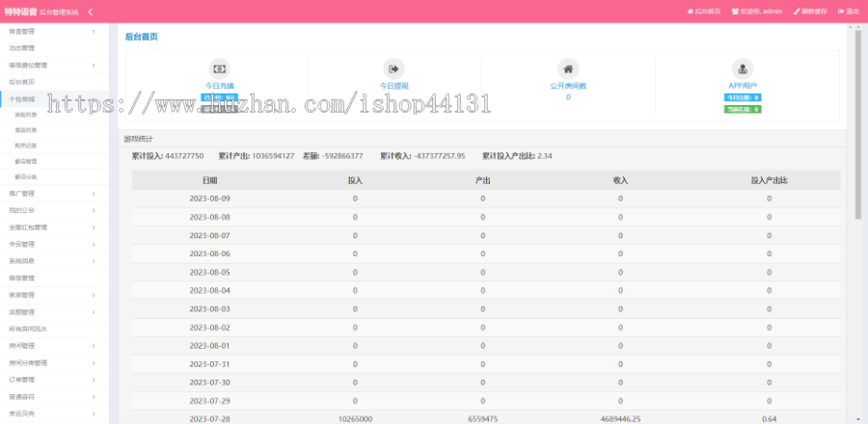Viewport: 868px width, 424px height.
Task: Open the 类目列表 submenu item
Action: [x=26, y=115]
